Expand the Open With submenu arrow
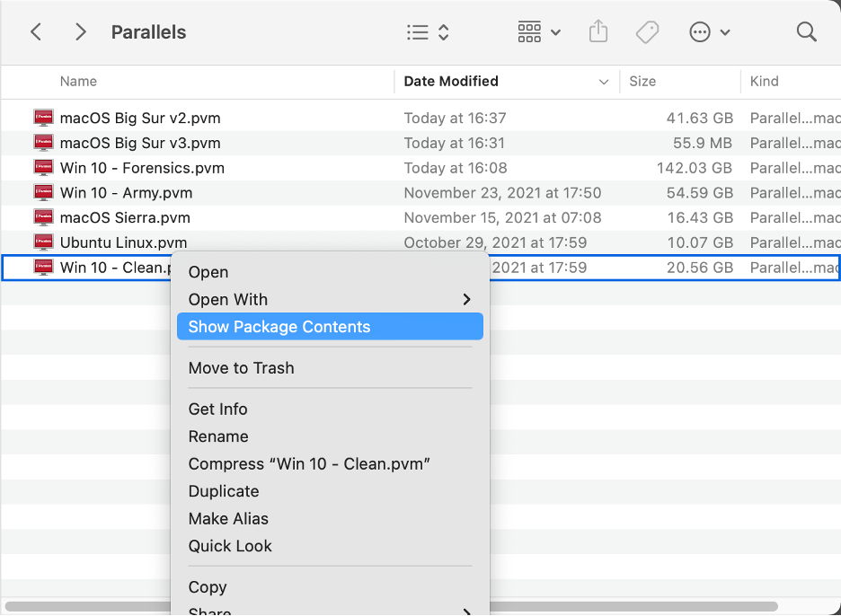This screenshot has width=841, height=616. click(x=466, y=299)
